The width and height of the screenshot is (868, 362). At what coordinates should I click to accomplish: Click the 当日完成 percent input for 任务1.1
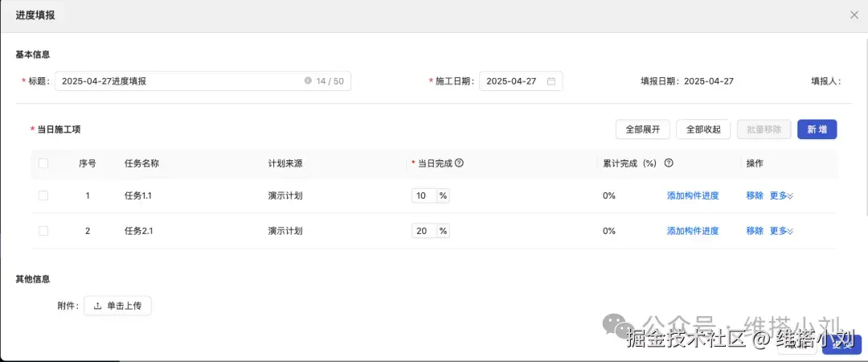423,195
